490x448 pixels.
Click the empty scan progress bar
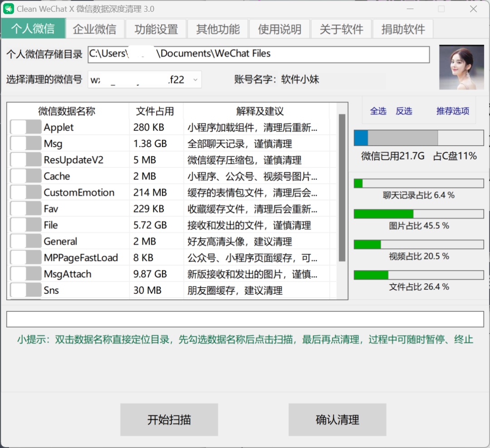[245, 319]
